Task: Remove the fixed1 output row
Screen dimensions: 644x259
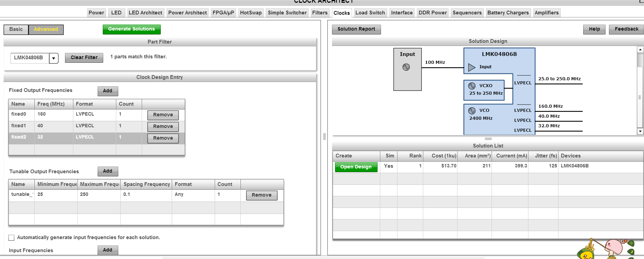Action: coord(163,127)
